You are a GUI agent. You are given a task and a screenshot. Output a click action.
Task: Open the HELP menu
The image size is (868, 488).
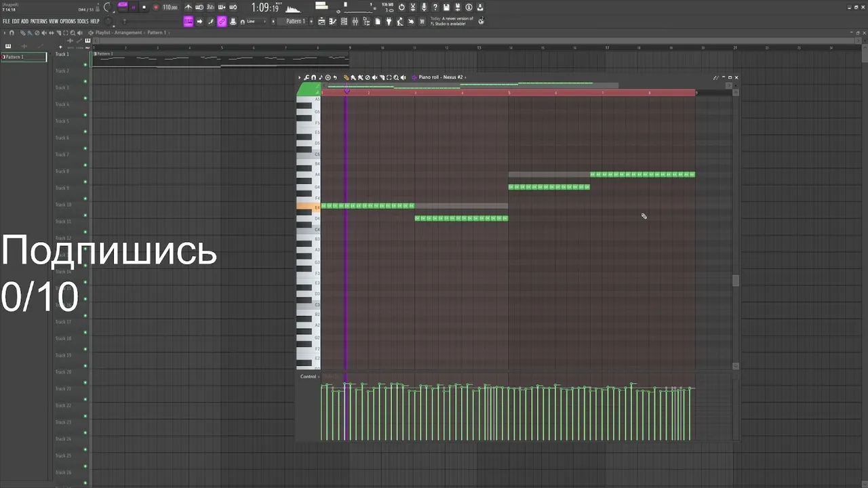coord(95,21)
